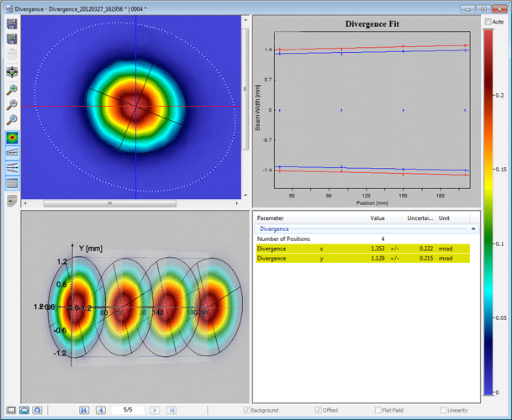
Task: Click the crosshair center-beam icon
Action: click(12, 71)
